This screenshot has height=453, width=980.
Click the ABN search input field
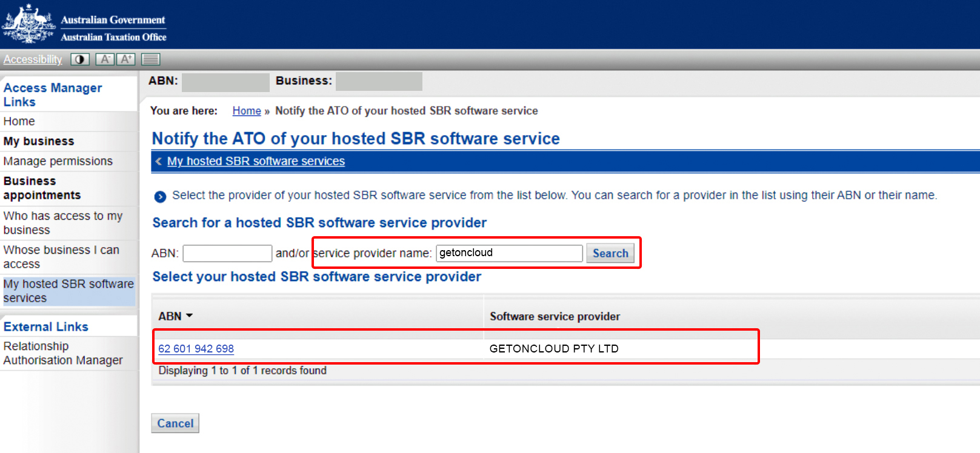click(x=227, y=253)
